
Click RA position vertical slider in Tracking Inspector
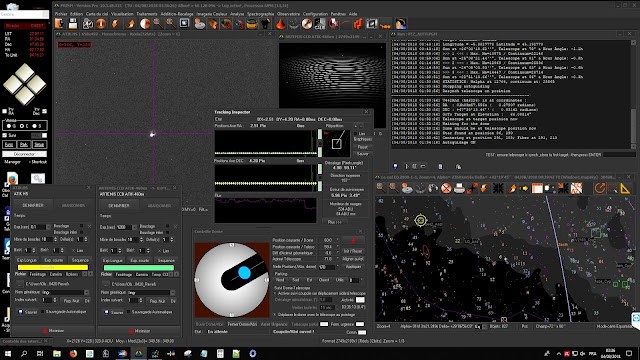point(320,143)
